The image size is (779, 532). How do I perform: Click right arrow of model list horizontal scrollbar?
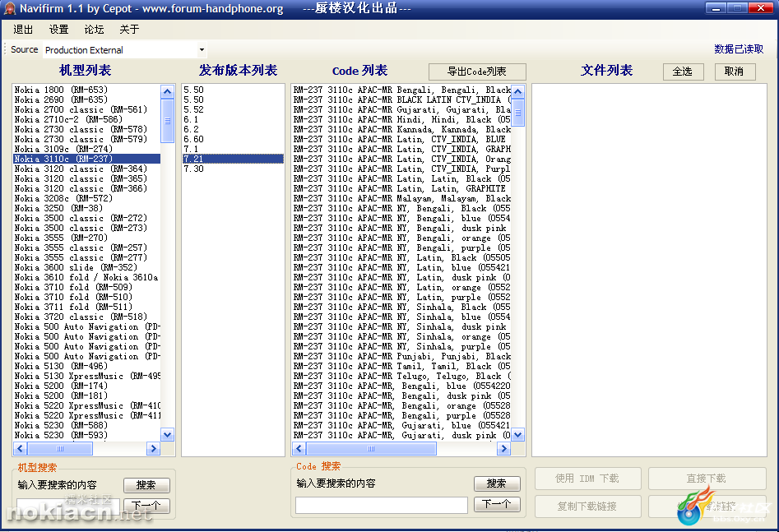point(153,449)
